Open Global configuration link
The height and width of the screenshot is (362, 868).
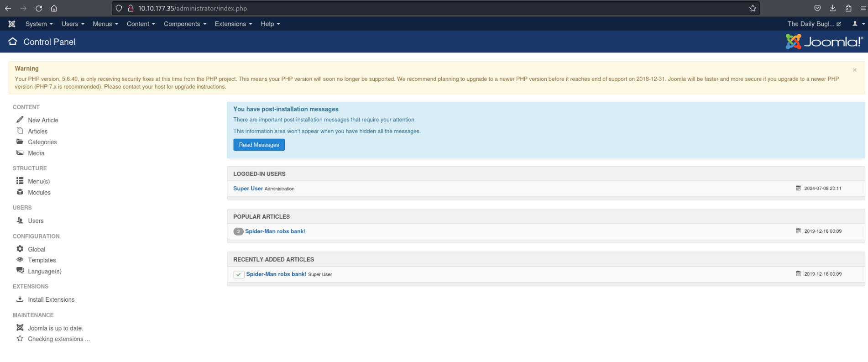click(37, 249)
